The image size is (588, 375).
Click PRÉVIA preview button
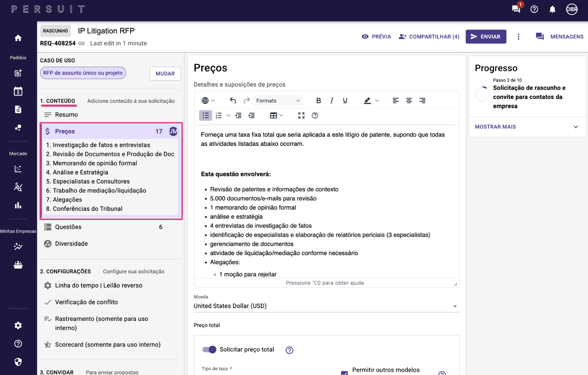tap(376, 37)
